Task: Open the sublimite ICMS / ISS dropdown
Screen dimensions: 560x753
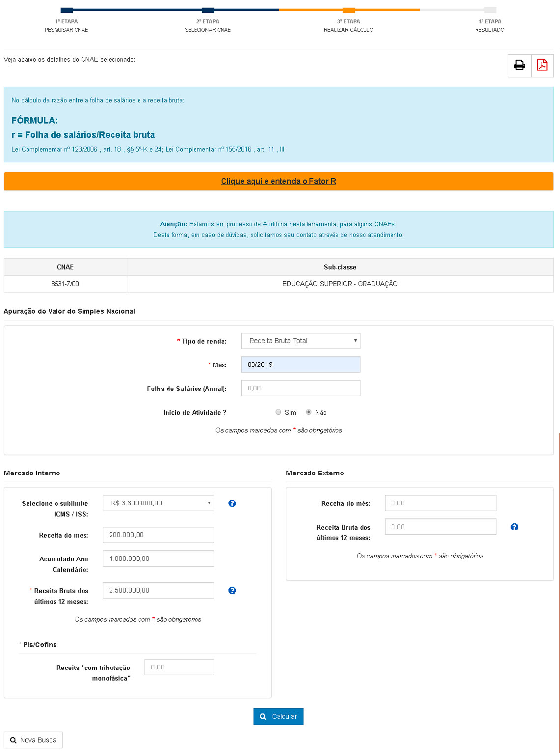Action: tap(158, 503)
